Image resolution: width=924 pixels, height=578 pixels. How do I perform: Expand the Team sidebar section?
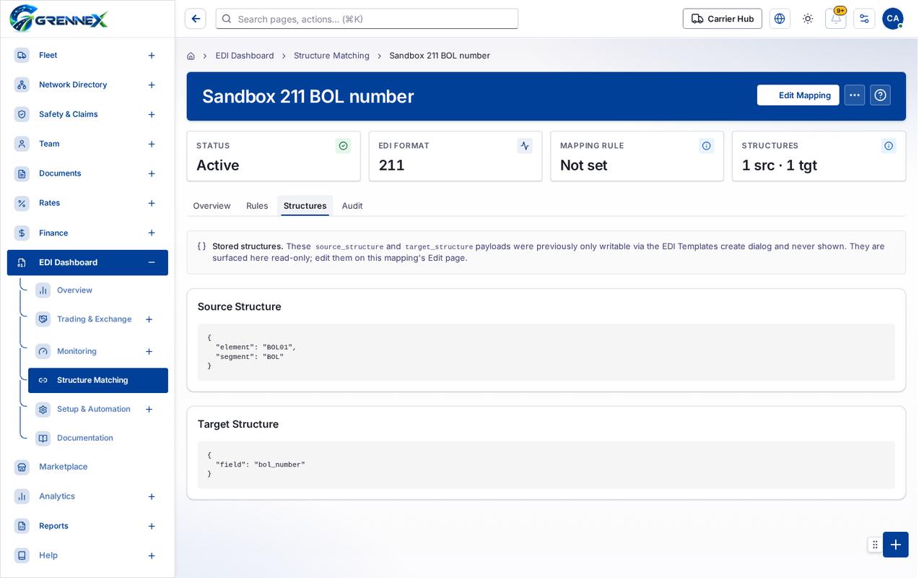pos(152,144)
